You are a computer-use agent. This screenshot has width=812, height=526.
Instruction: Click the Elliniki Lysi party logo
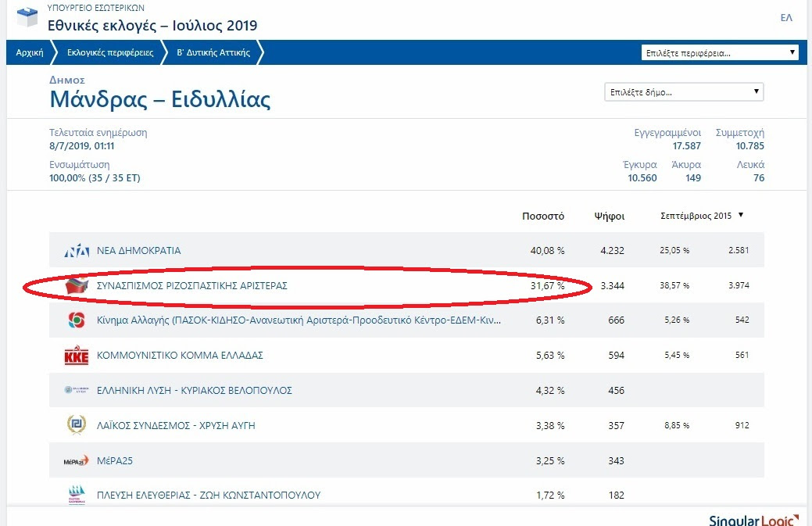coord(77,390)
